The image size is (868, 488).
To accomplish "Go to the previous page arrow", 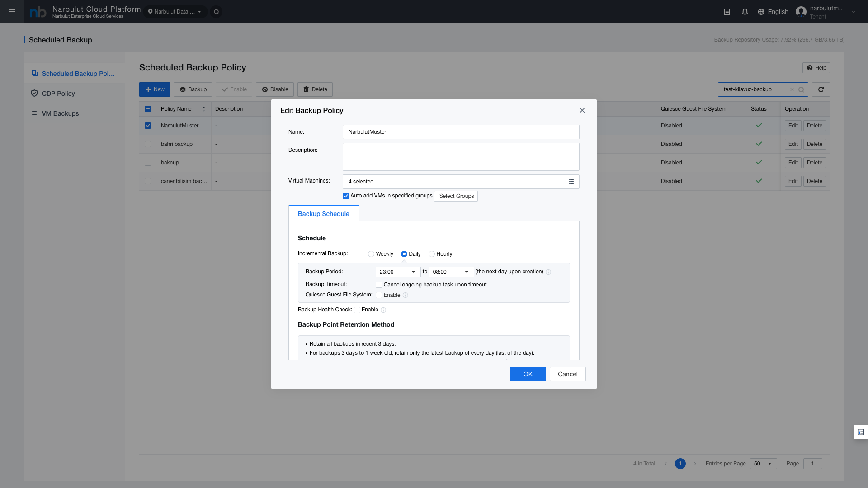I will point(666,464).
